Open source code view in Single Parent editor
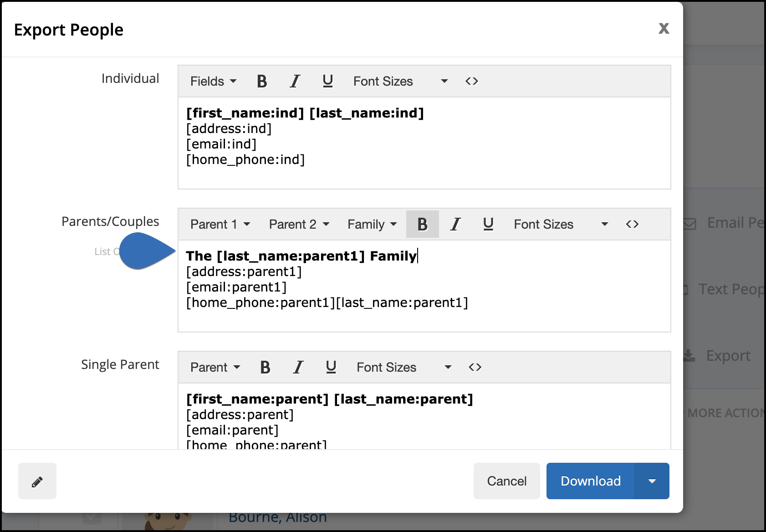The image size is (766, 532). point(475,367)
